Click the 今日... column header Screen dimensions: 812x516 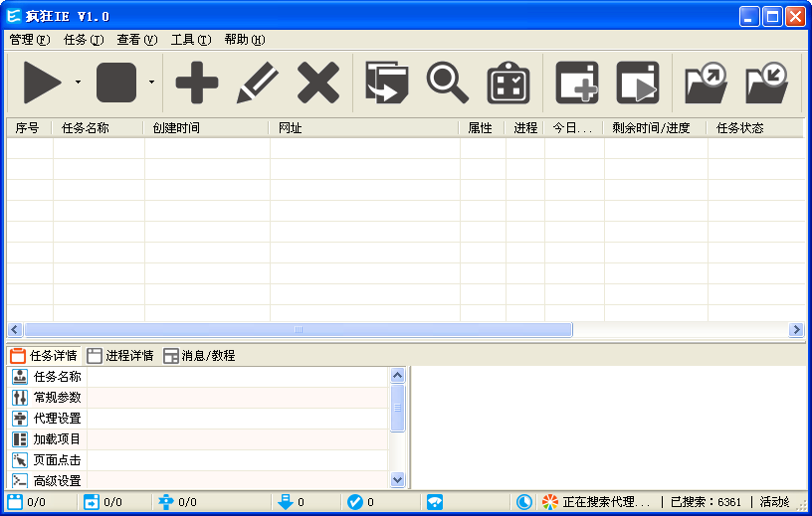(573, 128)
